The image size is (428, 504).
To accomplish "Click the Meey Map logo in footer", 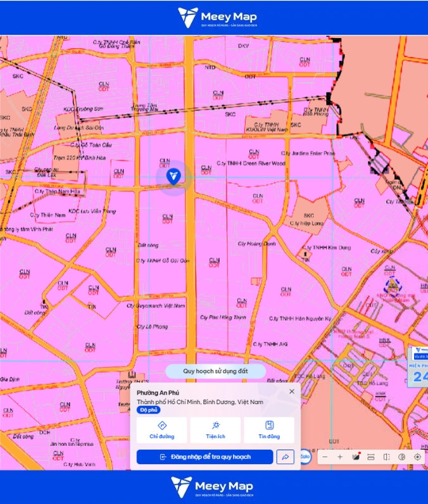I will click(x=212, y=488).
